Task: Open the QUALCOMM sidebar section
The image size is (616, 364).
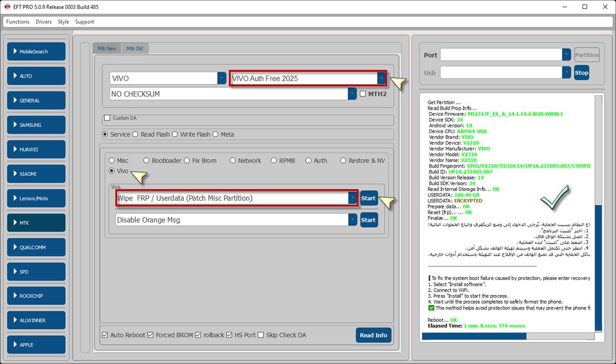Action: click(36, 247)
